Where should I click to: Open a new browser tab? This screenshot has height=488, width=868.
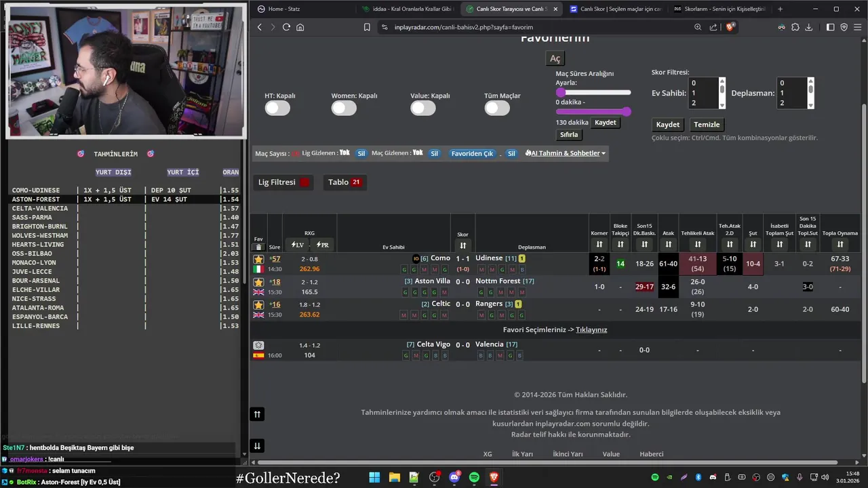780,9
